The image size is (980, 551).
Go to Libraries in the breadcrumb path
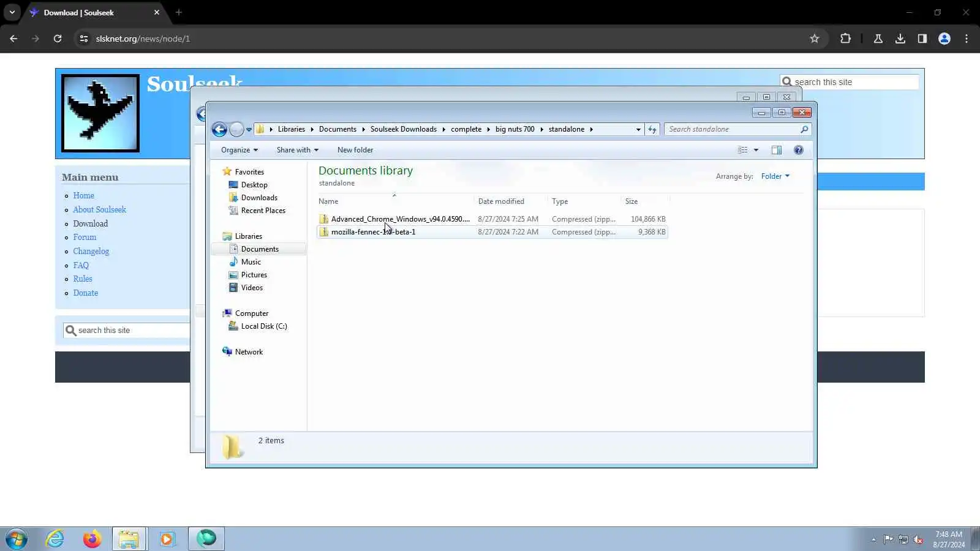pyautogui.click(x=292, y=129)
